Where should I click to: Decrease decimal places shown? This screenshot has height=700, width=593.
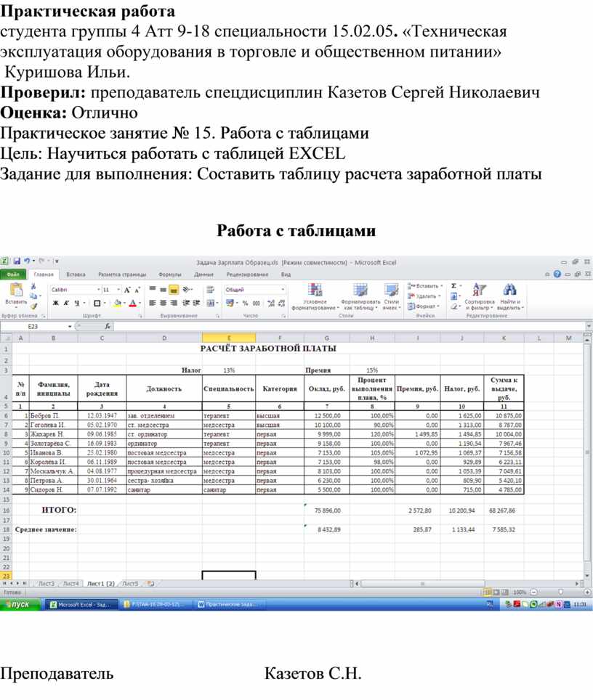(x=281, y=303)
